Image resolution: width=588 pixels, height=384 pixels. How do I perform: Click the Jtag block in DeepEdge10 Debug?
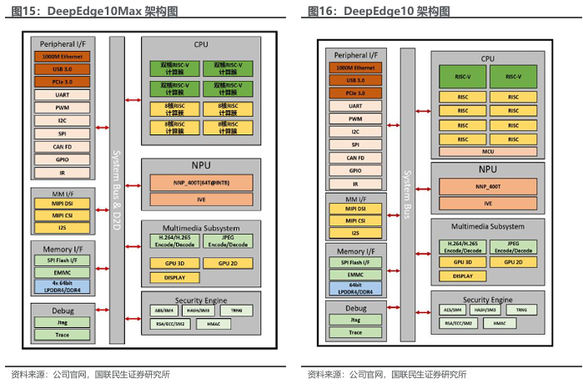click(x=355, y=320)
